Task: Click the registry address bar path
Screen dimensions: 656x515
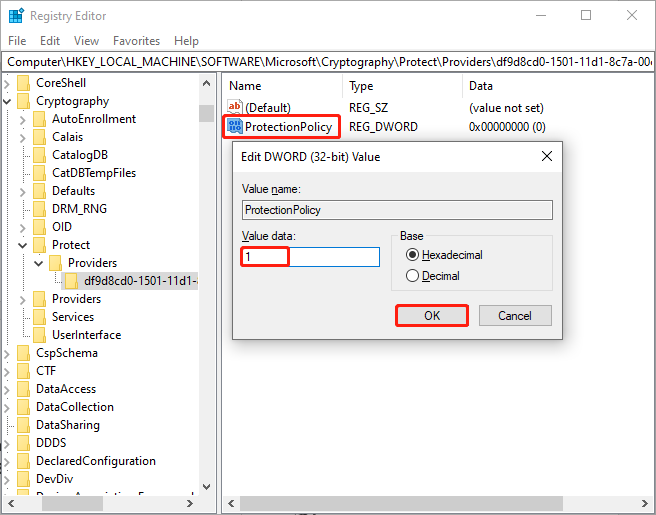Action: click(328, 62)
